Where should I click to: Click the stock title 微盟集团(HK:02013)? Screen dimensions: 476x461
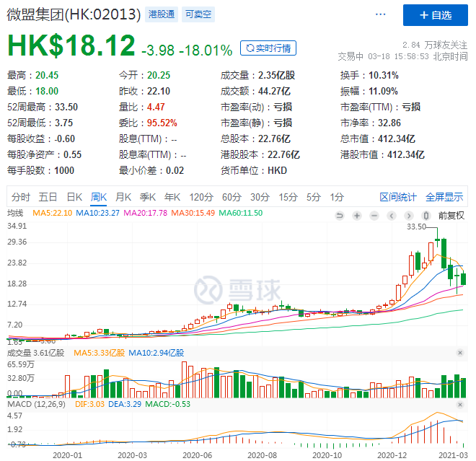pyautogui.click(x=74, y=14)
